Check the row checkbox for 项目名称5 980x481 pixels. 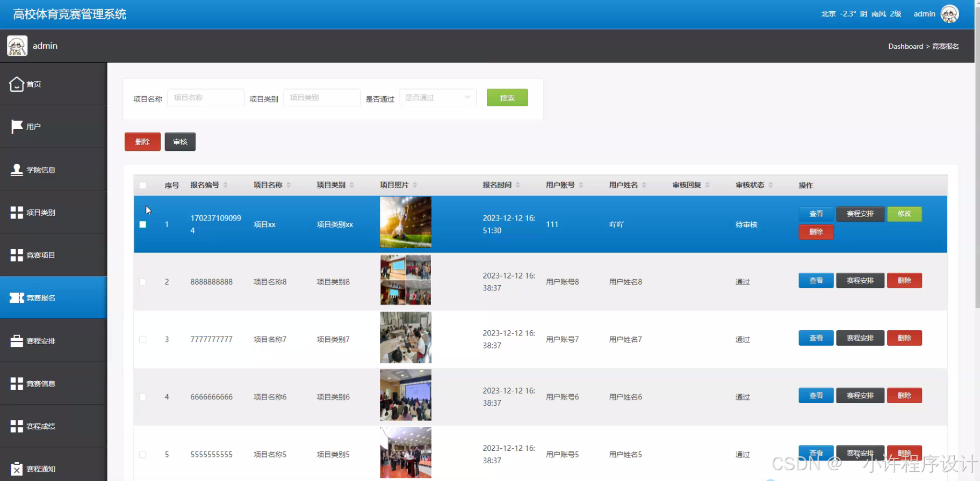point(142,454)
